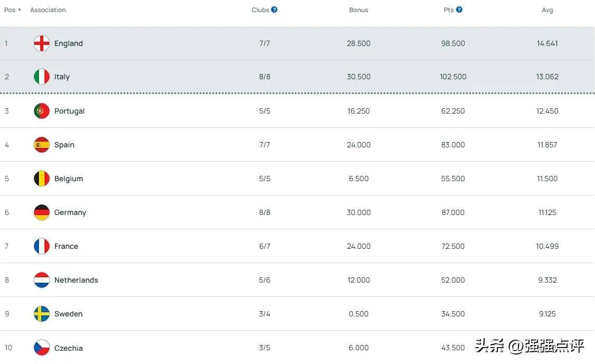Screen dimensions: 595x364
Task: Select the Germany association name
Action: pos(70,212)
